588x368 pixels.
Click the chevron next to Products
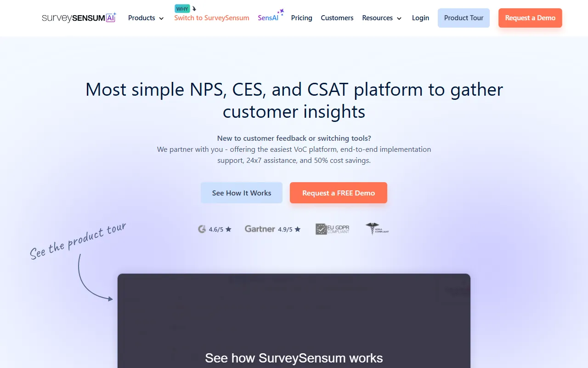coord(161,18)
